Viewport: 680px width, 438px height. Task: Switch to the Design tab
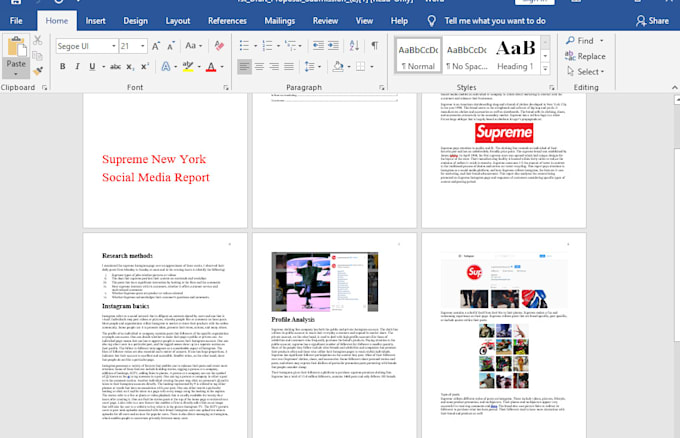[x=135, y=21]
